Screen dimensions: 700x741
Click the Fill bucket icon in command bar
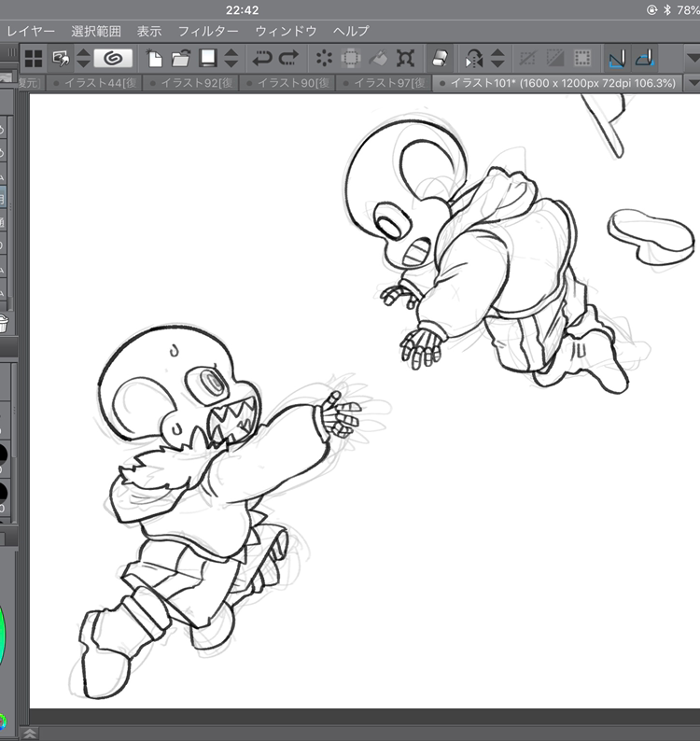tap(378, 59)
